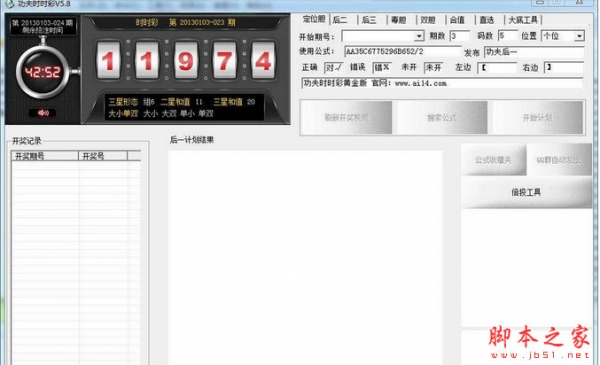Edit the 正确 symbol field

click(334, 68)
